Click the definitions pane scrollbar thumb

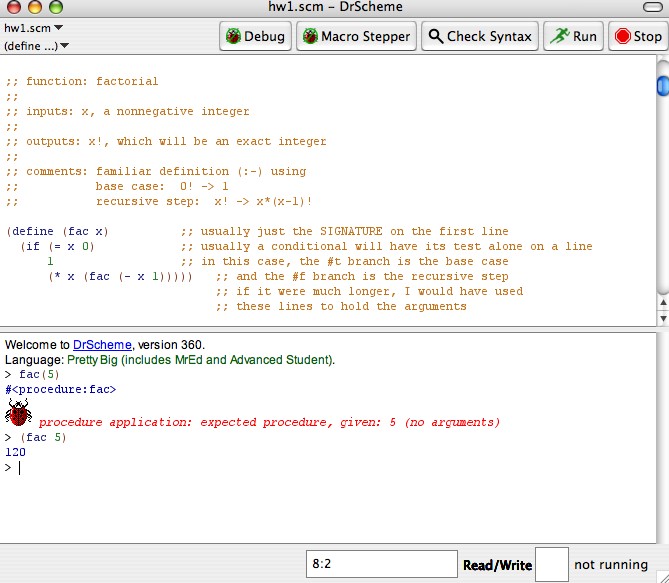(x=662, y=88)
